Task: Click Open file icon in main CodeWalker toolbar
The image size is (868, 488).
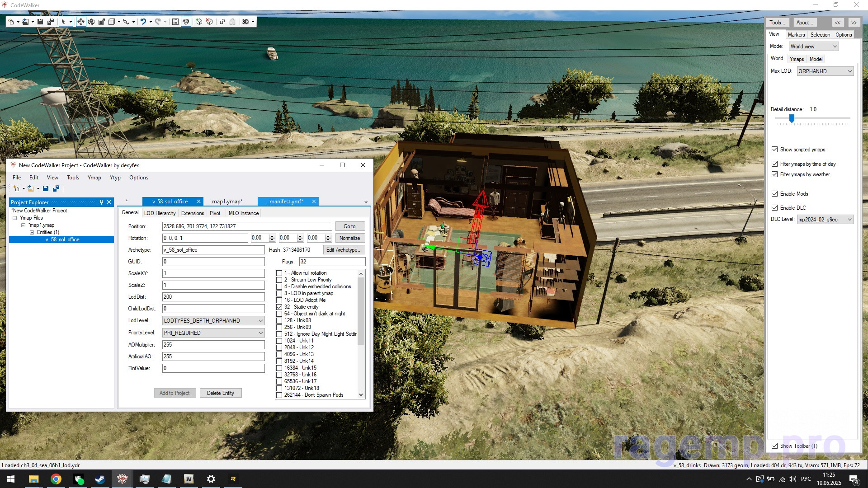Action: [x=26, y=22]
